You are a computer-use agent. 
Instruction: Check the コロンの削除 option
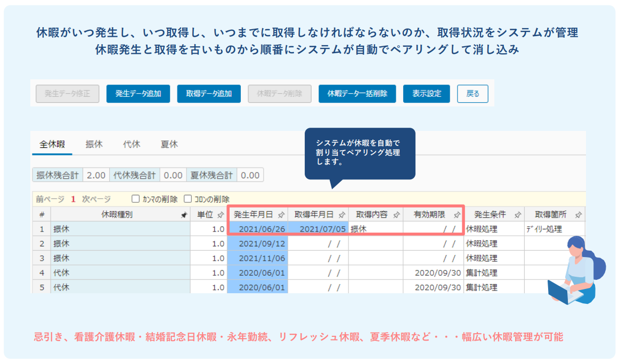pos(188,199)
